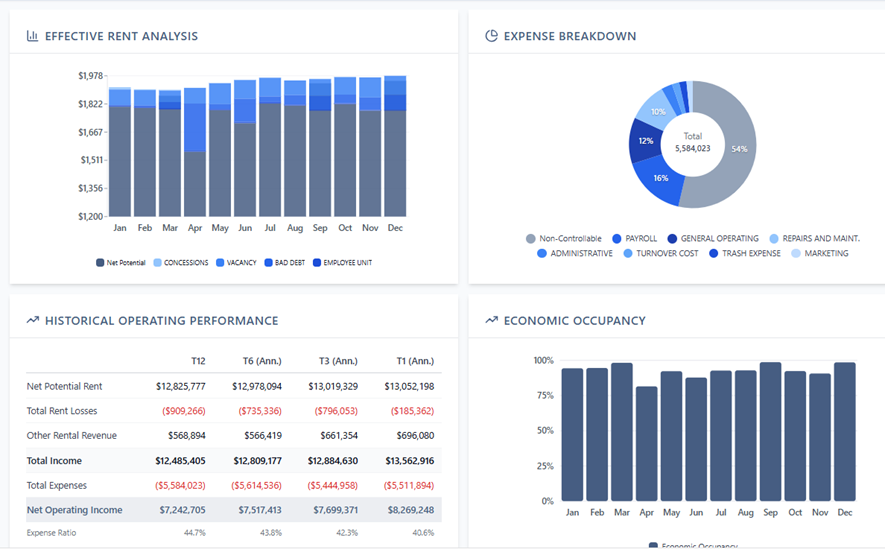Viewport: 885px width, 549px height.
Task: Click the December bar in Economic Occupancy chart
Action: [x=845, y=432]
